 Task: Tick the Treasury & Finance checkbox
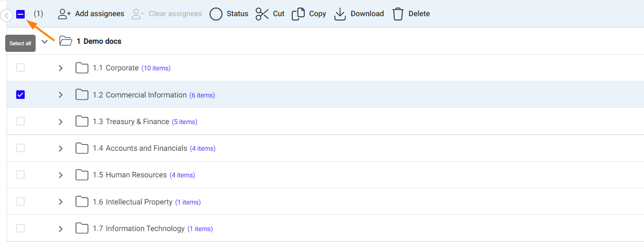click(20, 121)
